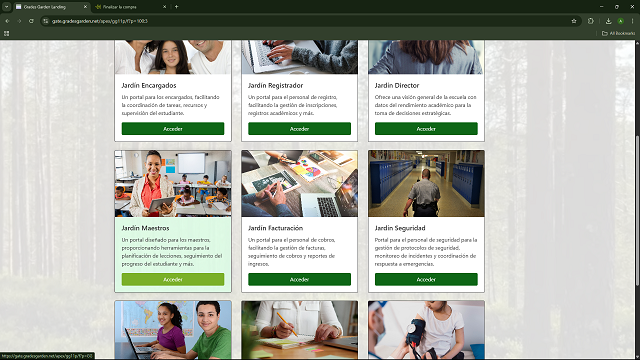Image resolution: width=640 pixels, height=360 pixels.
Task: Switch to the Finalizar la compra tab
Action: click(131, 7)
